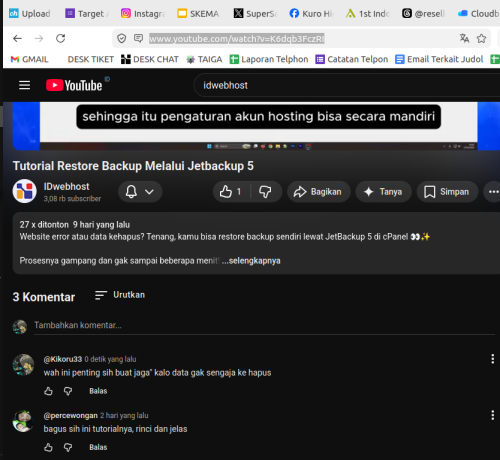Bookmark this page with the star icon

[481, 38]
